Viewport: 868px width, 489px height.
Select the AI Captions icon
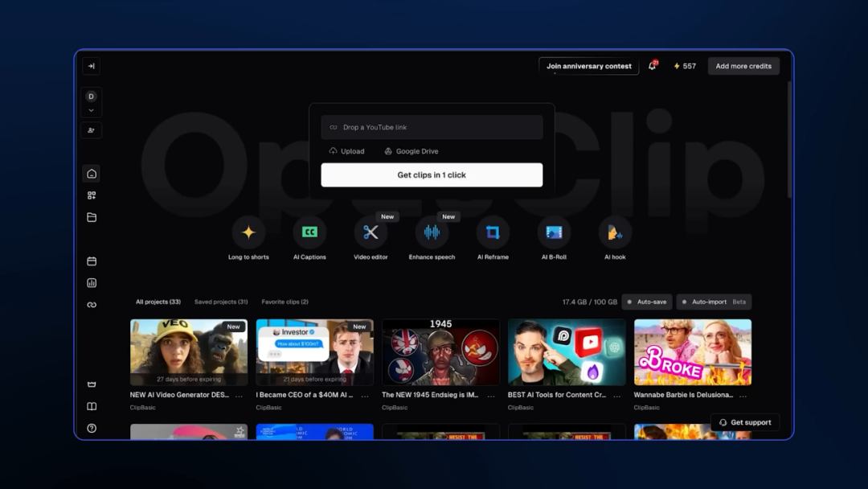(309, 232)
